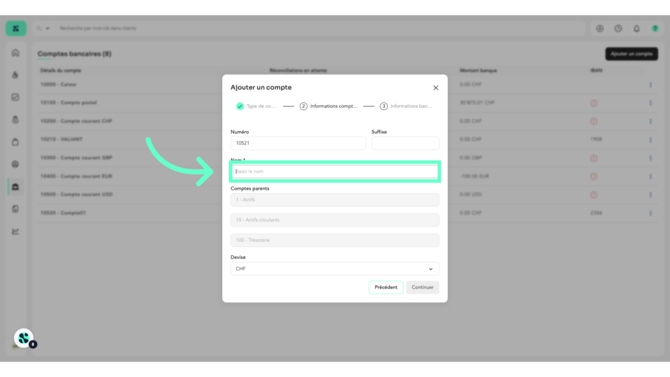Focus the empty Suffixe field

click(x=405, y=143)
